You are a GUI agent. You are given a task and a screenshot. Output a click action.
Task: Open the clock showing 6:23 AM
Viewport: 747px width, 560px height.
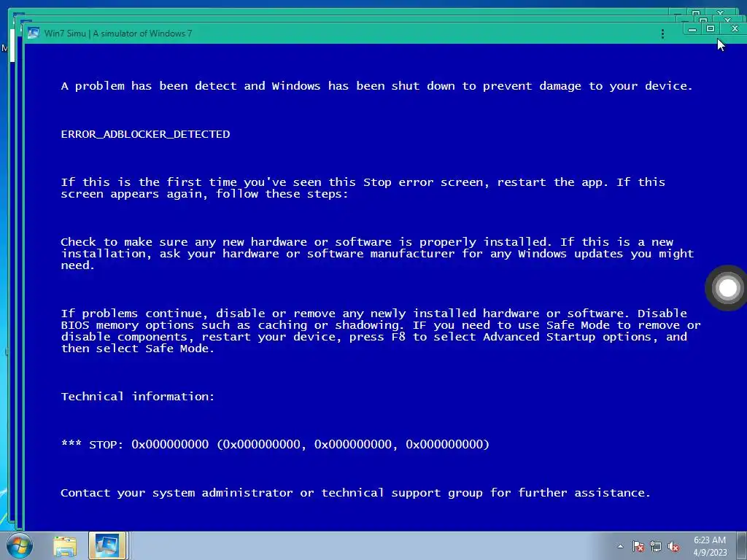tap(710, 546)
